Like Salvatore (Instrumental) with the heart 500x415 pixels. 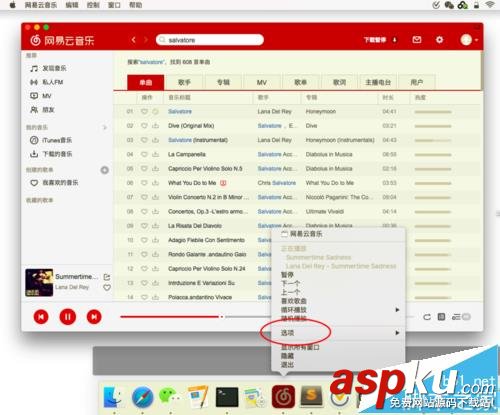(x=144, y=140)
